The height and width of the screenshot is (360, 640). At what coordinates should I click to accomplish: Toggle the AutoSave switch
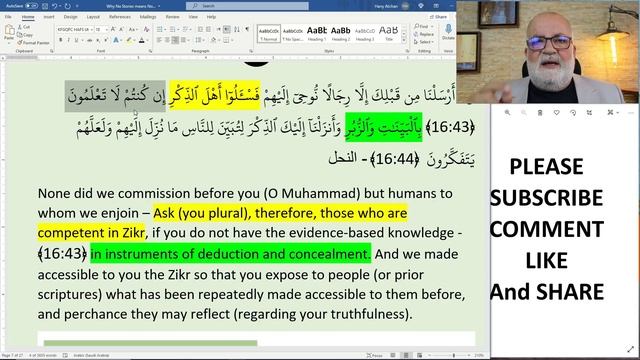tap(32, 6)
